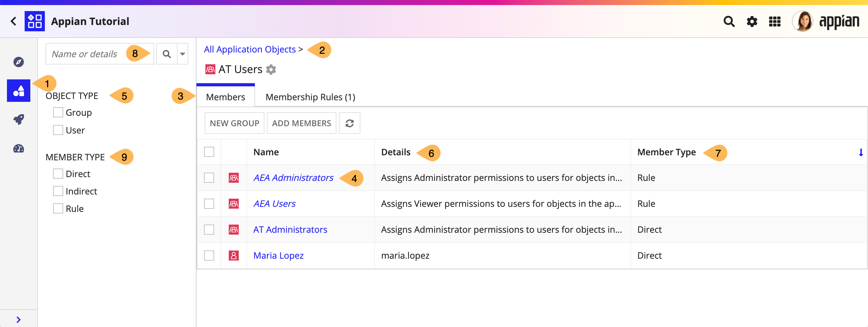The height and width of the screenshot is (327, 868).
Task: Open the Monitor gauge sidebar icon
Action: 19,149
